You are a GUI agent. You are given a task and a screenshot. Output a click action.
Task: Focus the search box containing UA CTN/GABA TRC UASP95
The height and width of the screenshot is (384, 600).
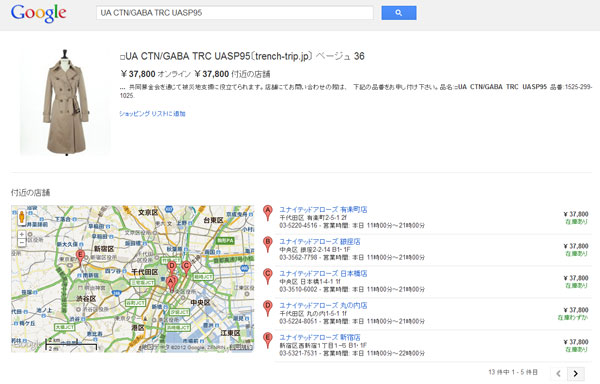click(x=235, y=13)
